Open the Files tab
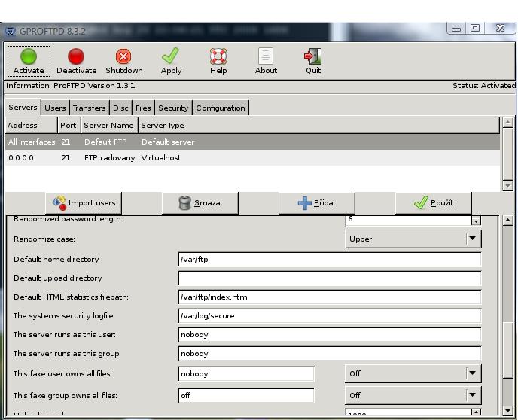518x420 pixels. [x=143, y=108]
